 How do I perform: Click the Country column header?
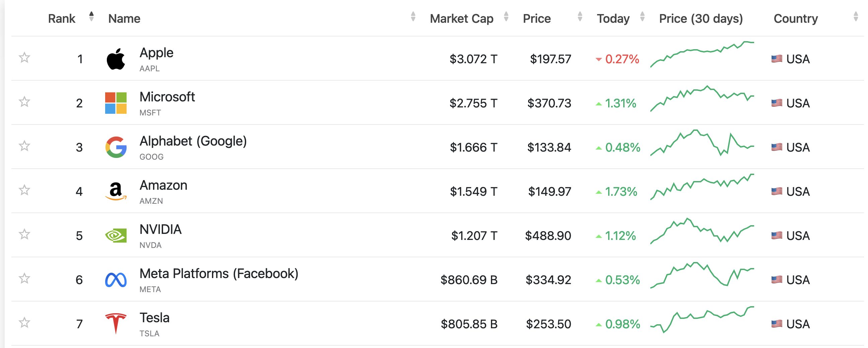click(796, 18)
